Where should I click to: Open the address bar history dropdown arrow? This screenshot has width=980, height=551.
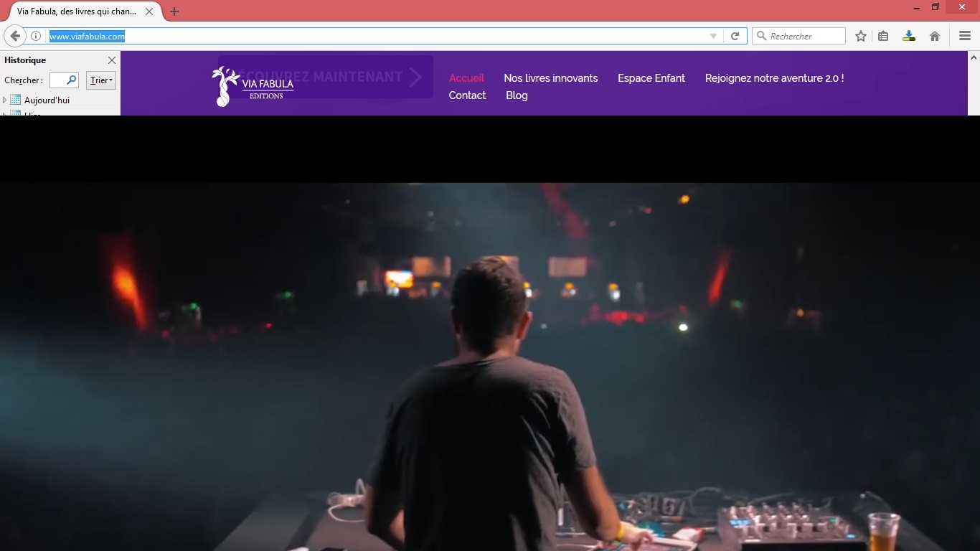(x=713, y=36)
